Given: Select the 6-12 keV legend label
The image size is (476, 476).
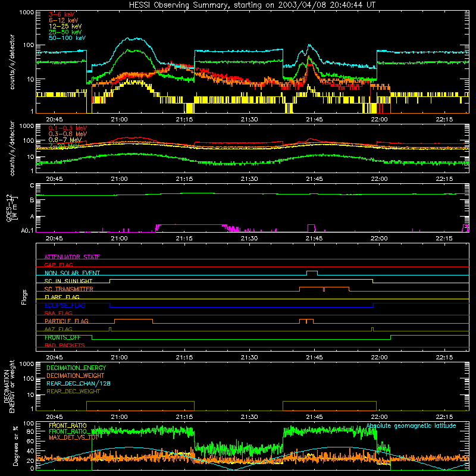Looking at the screenshot, I should click(64, 20).
